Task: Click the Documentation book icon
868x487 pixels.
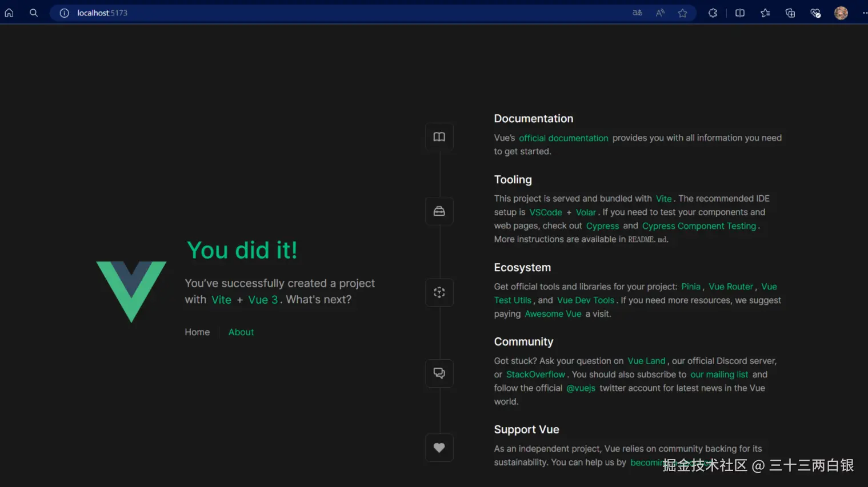Action: click(x=439, y=137)
